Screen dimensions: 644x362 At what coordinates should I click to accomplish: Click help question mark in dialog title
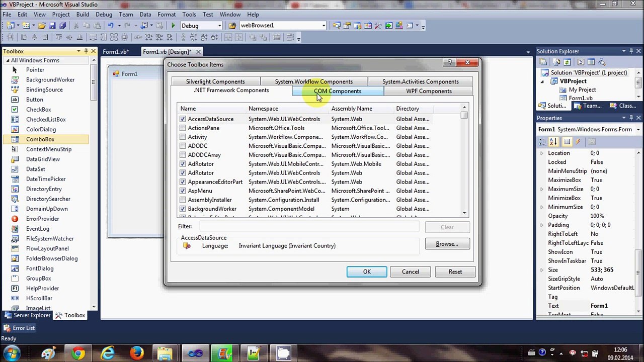(450, 63)
